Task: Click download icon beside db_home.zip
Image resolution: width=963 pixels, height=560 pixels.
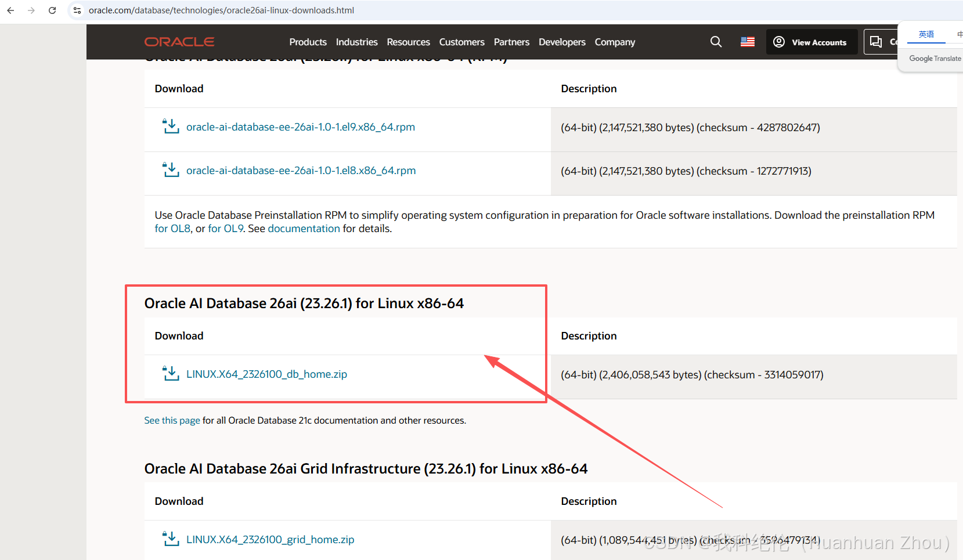Action: (171, 374)
